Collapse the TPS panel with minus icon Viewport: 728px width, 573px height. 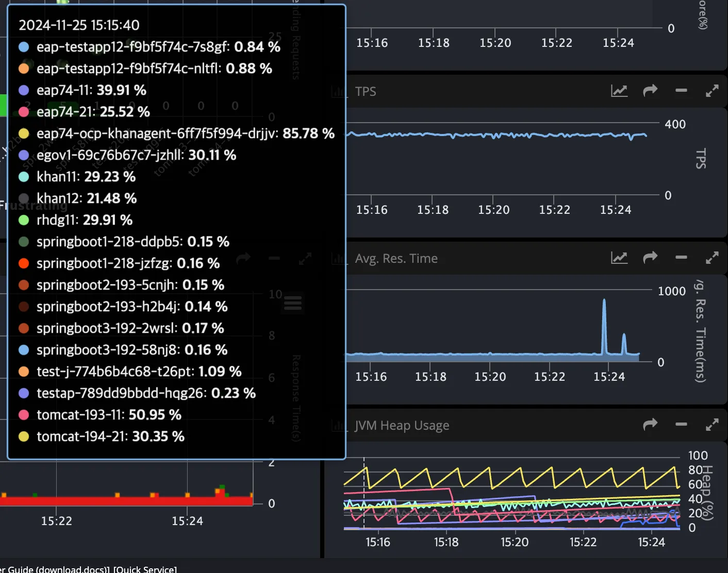[x=681, y=91]
